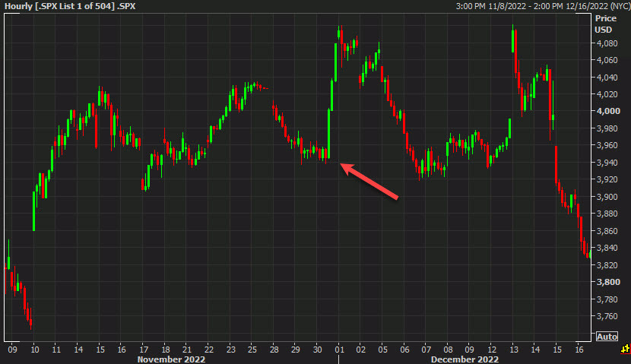The image size is (631, 364).
Task: Click the December 2022 month label
Action: pyautogui.click(x=464, y=359)
